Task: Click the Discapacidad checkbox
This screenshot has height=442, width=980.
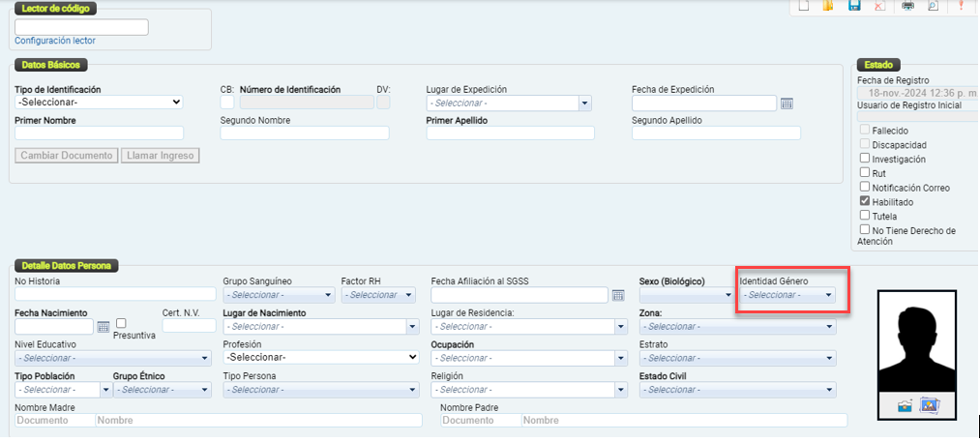Action: [x=865, y=144]
